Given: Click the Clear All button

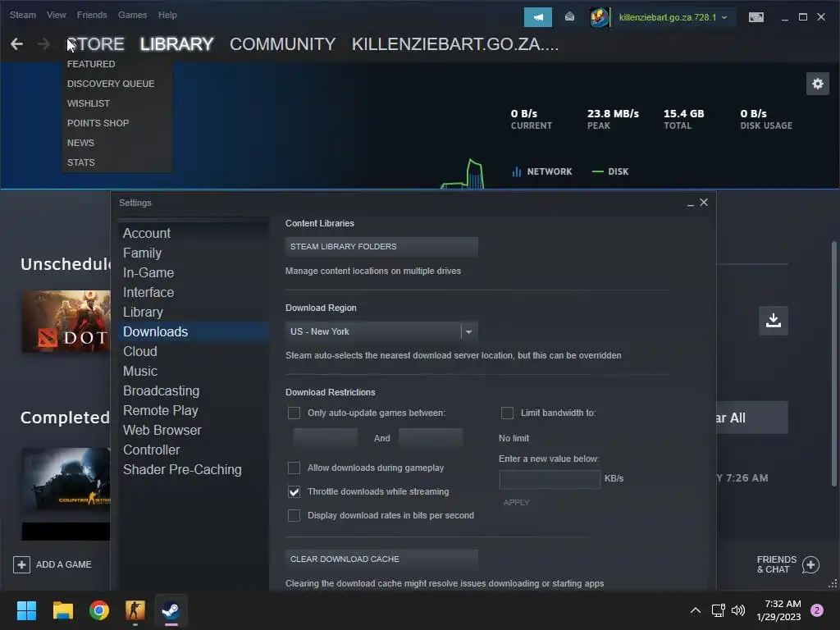Looking at the screenshot, I should [752, 418].
